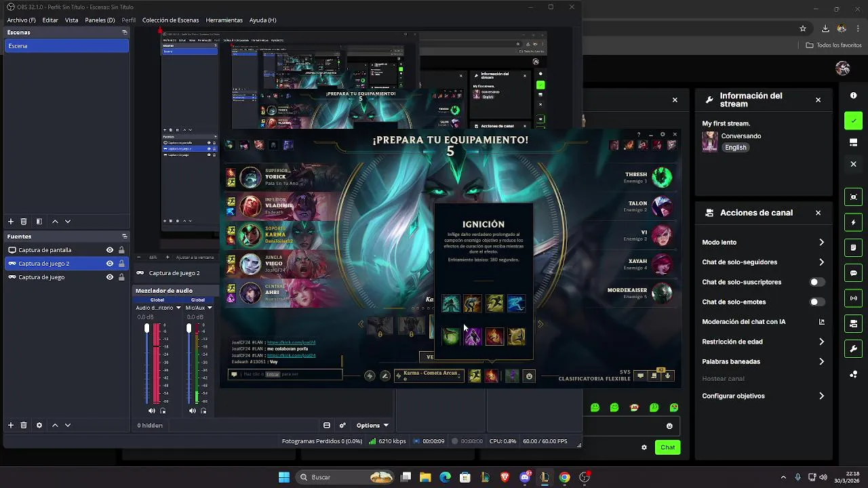Click the green Chat send button
868x488 pixels.
[668, 447]
